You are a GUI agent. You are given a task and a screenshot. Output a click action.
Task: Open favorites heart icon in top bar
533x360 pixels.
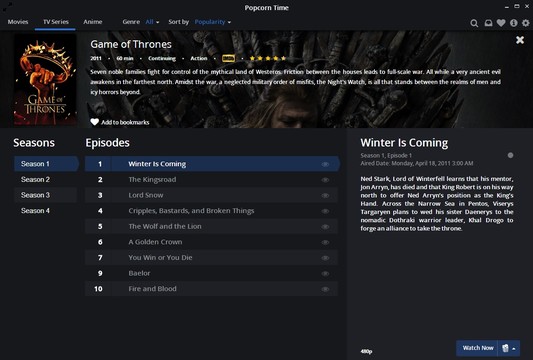click(x=501, y=23)
